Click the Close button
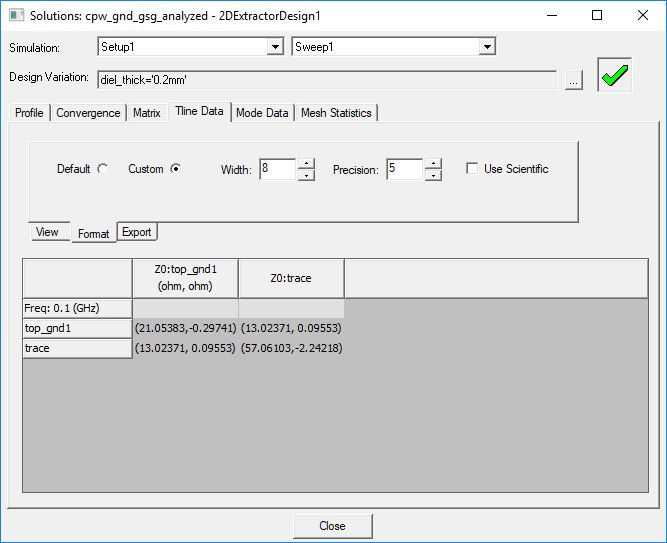The width and height of the screenshot is (667, 543). [332, 526]
